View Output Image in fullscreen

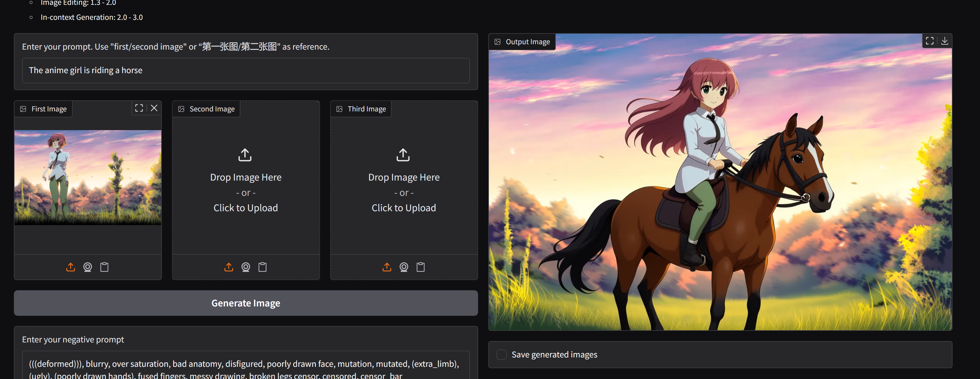pyautogui.click(x=930, y=41)
